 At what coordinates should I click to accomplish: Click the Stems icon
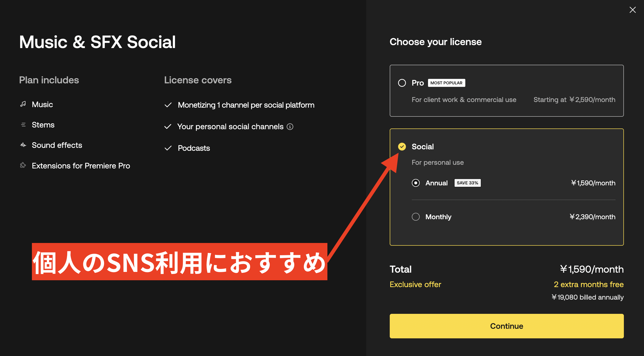point(23,124)
